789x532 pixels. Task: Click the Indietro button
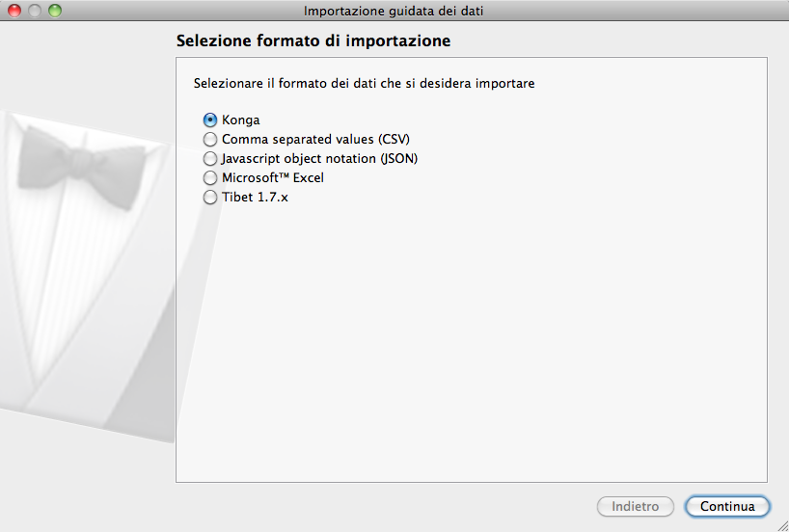pos(635,506)
